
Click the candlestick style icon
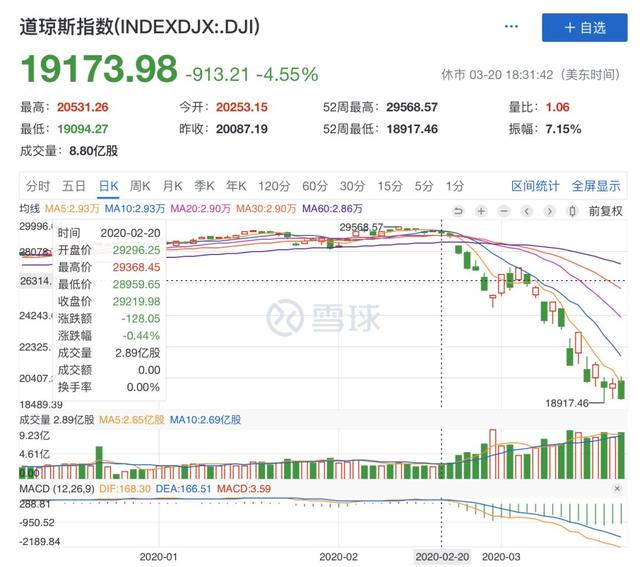click(x=572, y=210)
